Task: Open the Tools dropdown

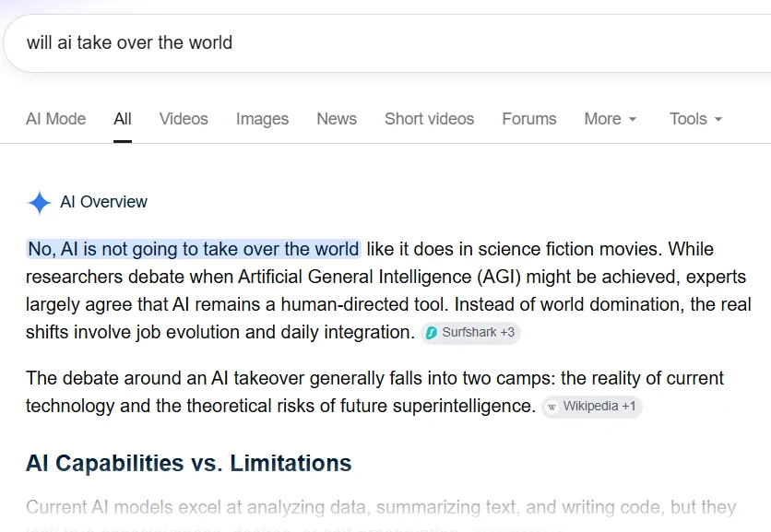Action: coord(695,119)
